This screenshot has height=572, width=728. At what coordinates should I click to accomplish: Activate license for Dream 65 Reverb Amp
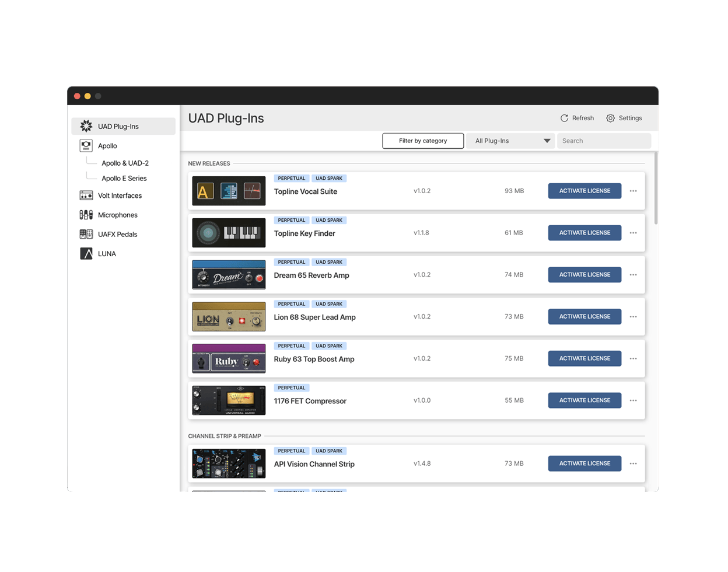(x=584, y=275)
